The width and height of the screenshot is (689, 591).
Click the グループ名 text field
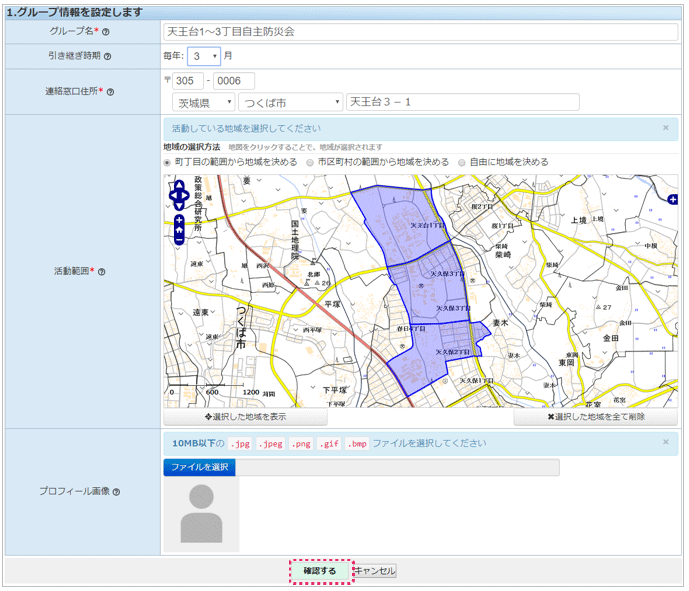point(420,32)
